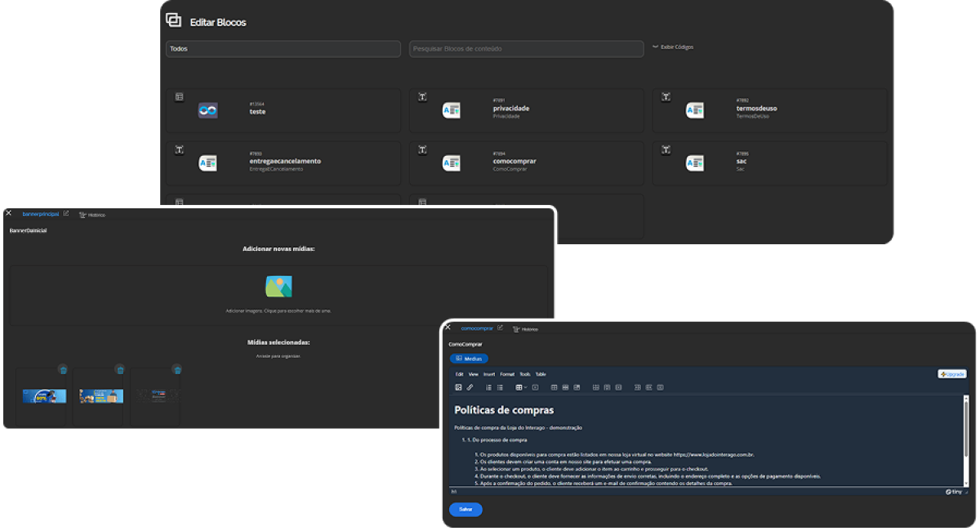Open the Table menu in editor
Viewport: 980px width, 531px height.
(541, 374)
